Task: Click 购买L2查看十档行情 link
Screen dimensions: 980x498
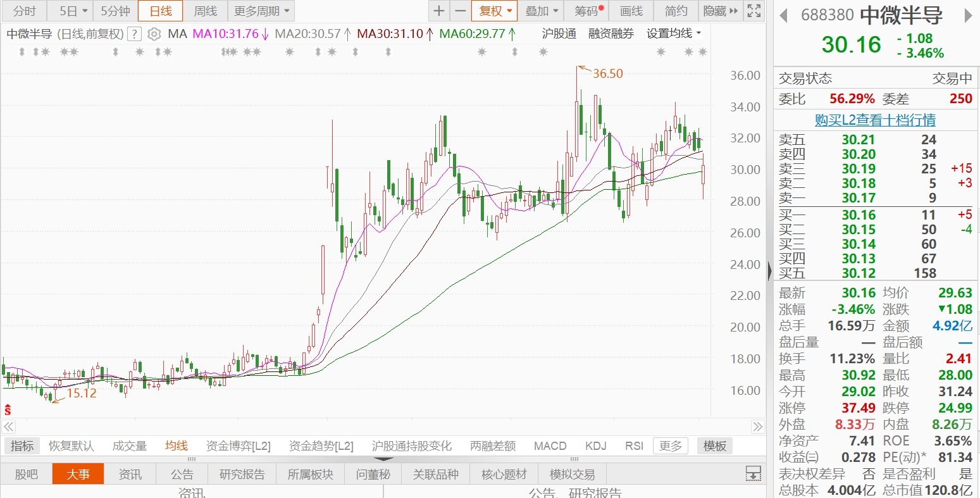Action: 875,120
